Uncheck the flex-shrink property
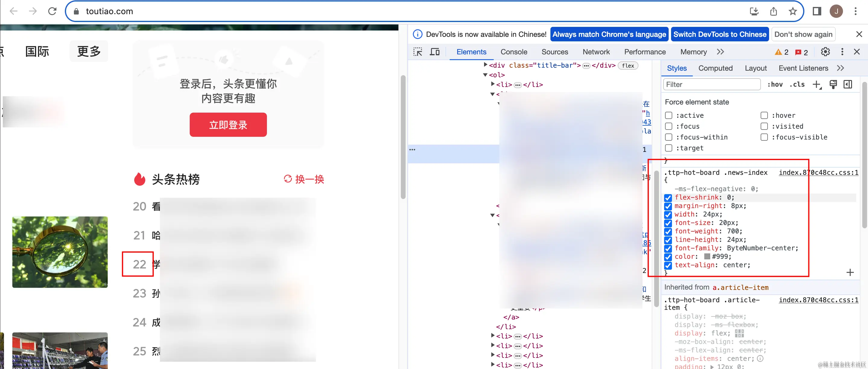Viewport: 868px width, 369px height. [668, 198]
